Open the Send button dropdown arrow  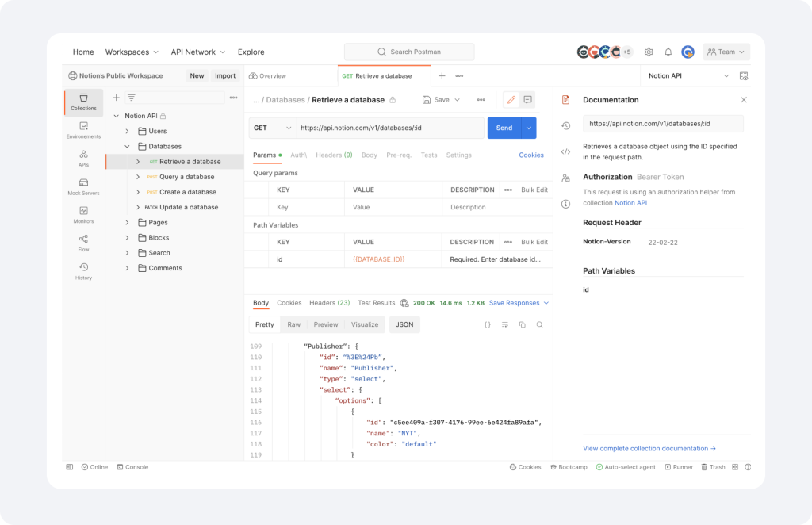pos(529,128)
